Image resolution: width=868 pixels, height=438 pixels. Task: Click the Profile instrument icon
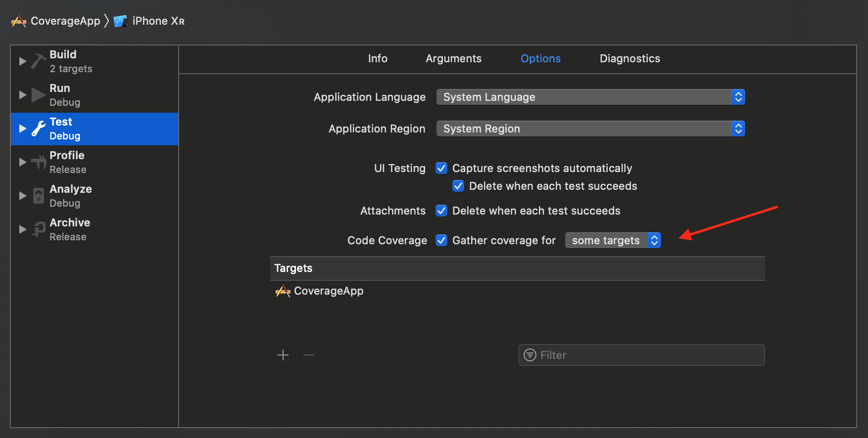click(x=39, y=162)
